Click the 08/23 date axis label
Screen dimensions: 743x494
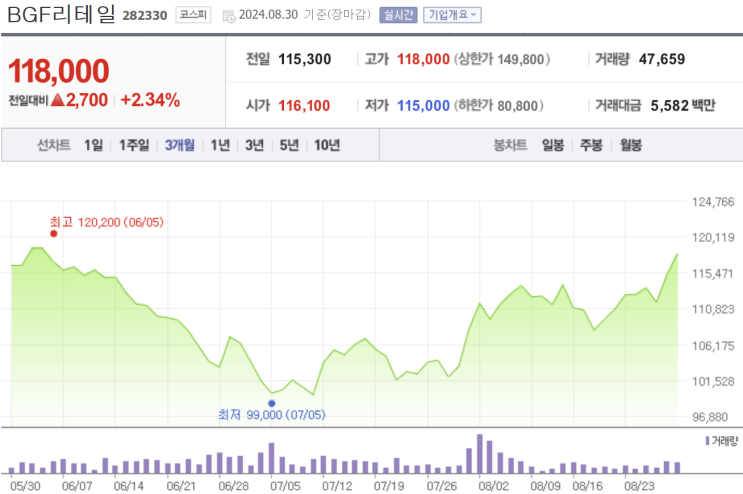639,486
